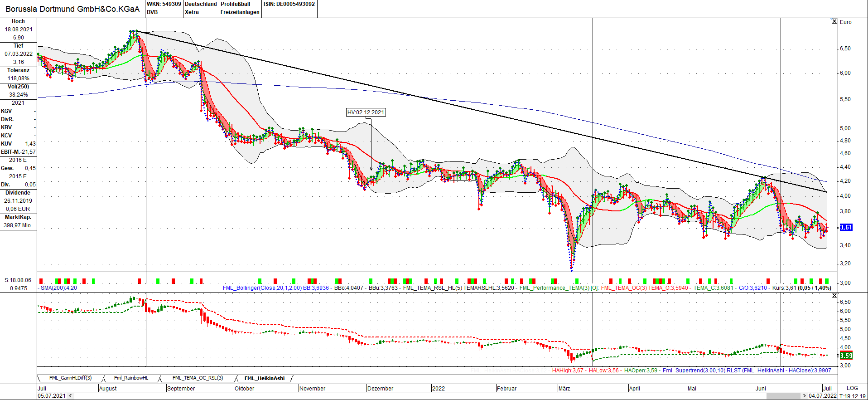The height and width of the screenshot is (400, 868).
Task: Click the green 3,59 Heikin Ashi price marker
Action: click(846, 356)
